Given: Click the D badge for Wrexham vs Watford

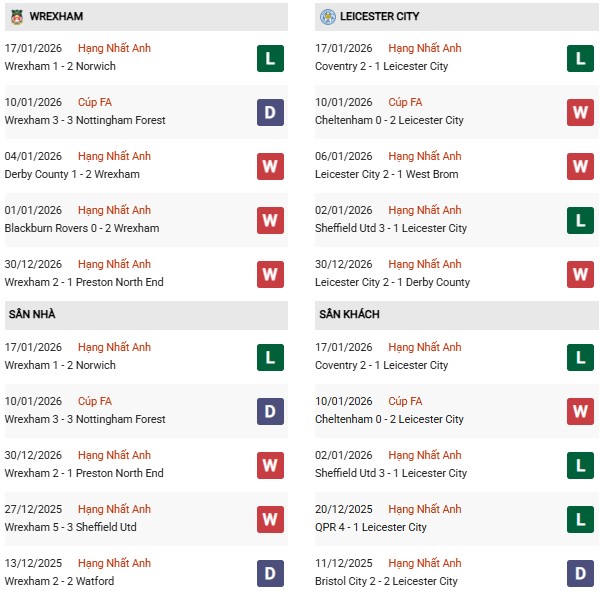Looking at the screenshot, I should (x=270, y=573).
